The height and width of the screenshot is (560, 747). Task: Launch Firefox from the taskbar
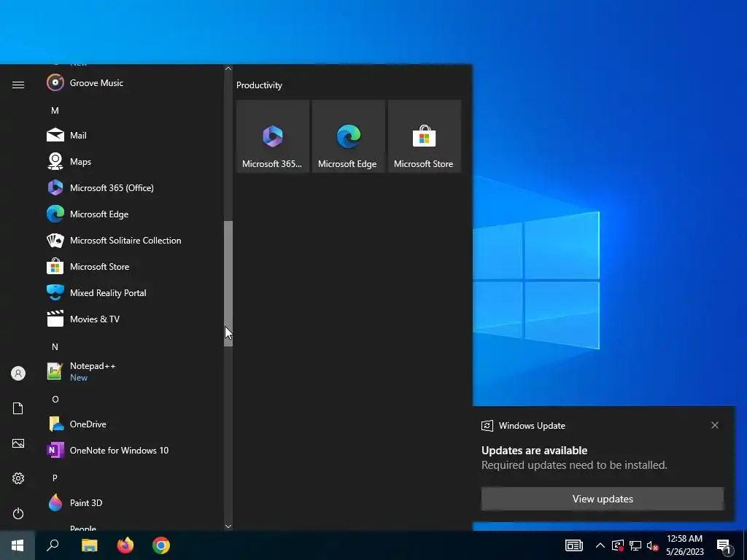coord(125,545)
